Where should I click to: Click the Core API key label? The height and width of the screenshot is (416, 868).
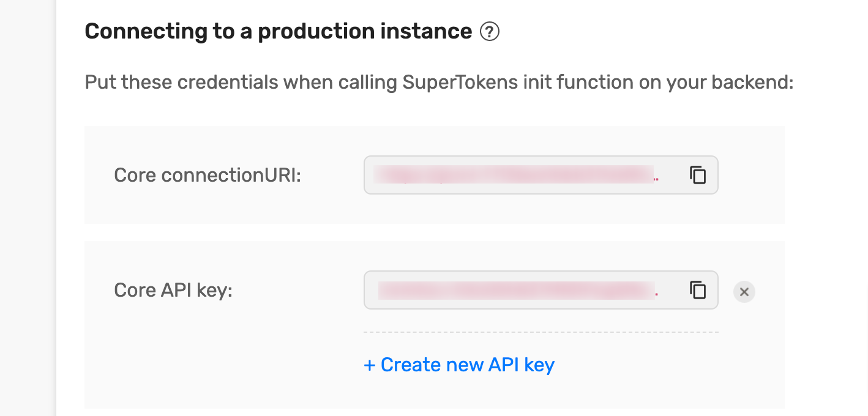coord(173,290)
